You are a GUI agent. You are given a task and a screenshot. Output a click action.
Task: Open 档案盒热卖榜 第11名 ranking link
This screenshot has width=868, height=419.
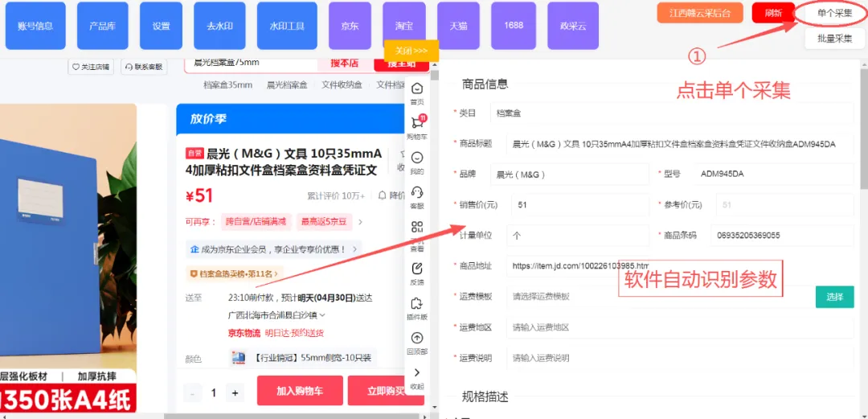pos(235,273)
